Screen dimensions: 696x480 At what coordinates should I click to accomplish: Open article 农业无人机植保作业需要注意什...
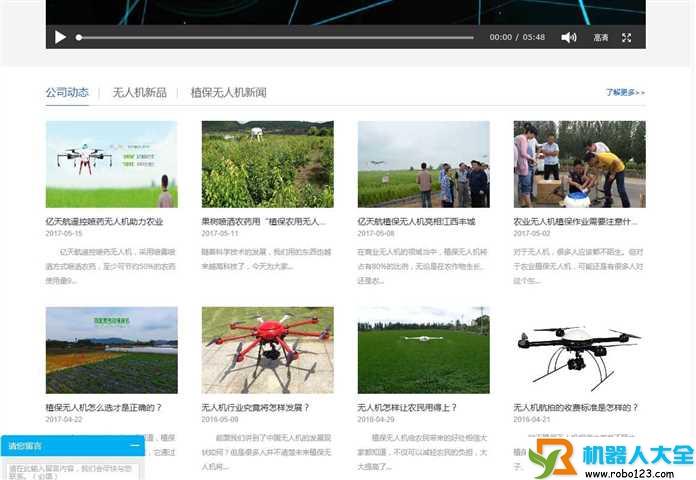(576, 221)
